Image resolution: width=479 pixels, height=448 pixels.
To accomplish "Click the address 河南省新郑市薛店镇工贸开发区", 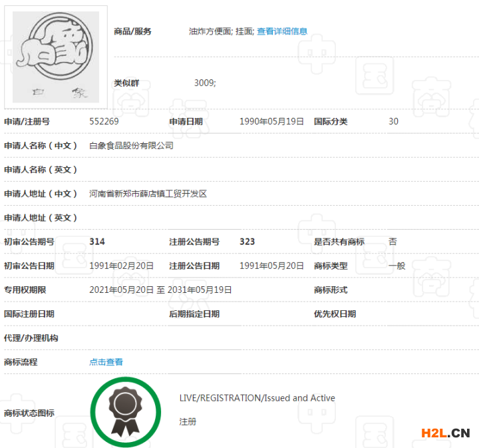I will coord(148,194).
